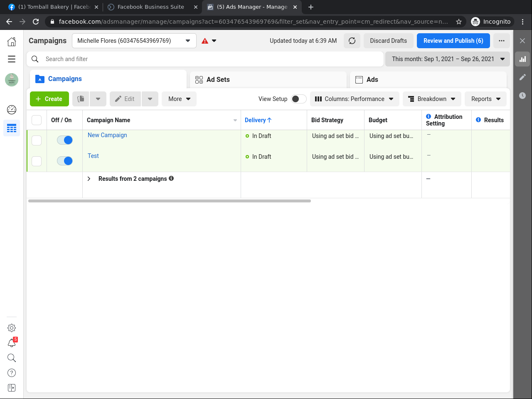Open the Breakdown dropdown
This screenshot has width=532, height=399.
tap(432, 99)
